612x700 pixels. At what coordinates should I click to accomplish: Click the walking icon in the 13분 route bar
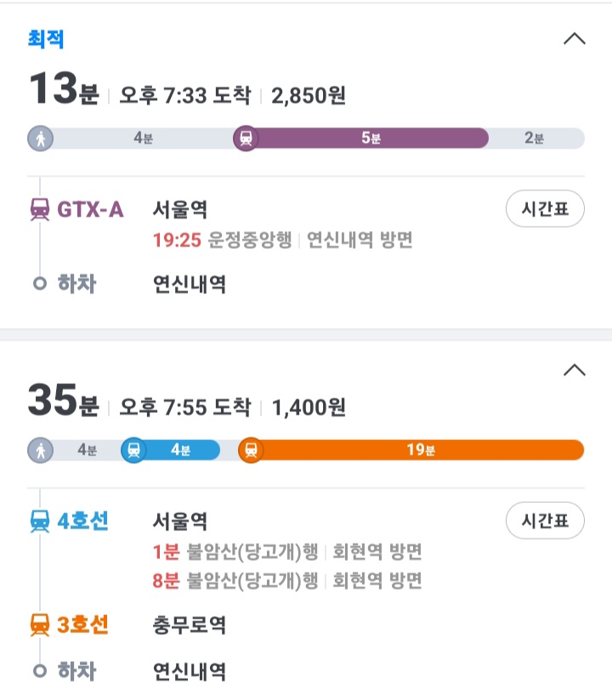tap(40, 138)
